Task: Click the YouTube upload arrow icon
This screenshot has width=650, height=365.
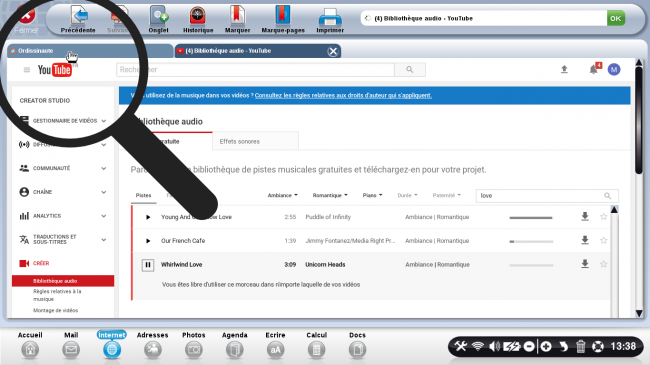Action: click(564, 69)
